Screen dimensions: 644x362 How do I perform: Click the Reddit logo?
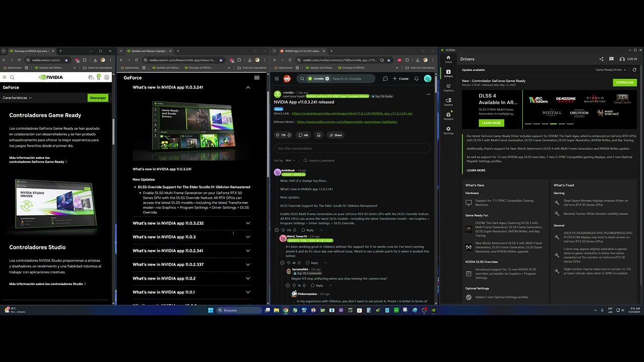coord(287,78)
